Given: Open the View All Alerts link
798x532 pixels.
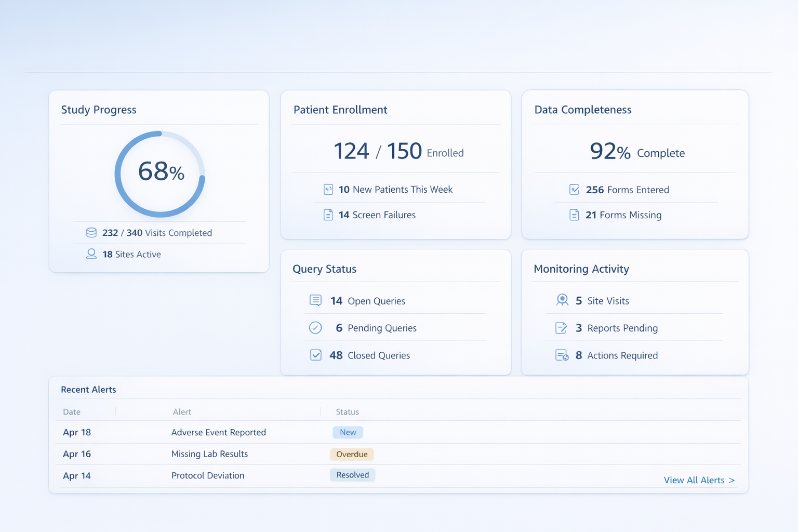Looking at the screenshot, I should tap(699, 480).
